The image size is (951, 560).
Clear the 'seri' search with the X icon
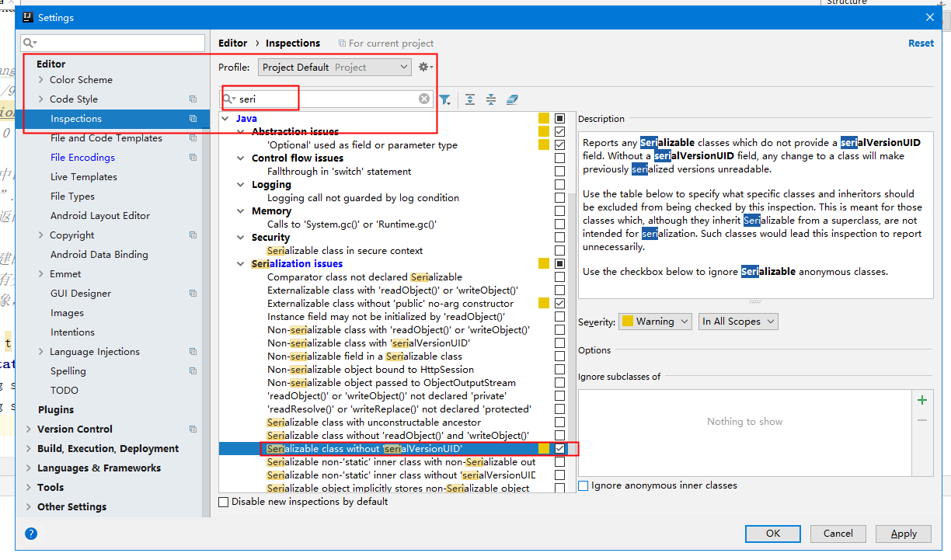(x=424, y=99)
